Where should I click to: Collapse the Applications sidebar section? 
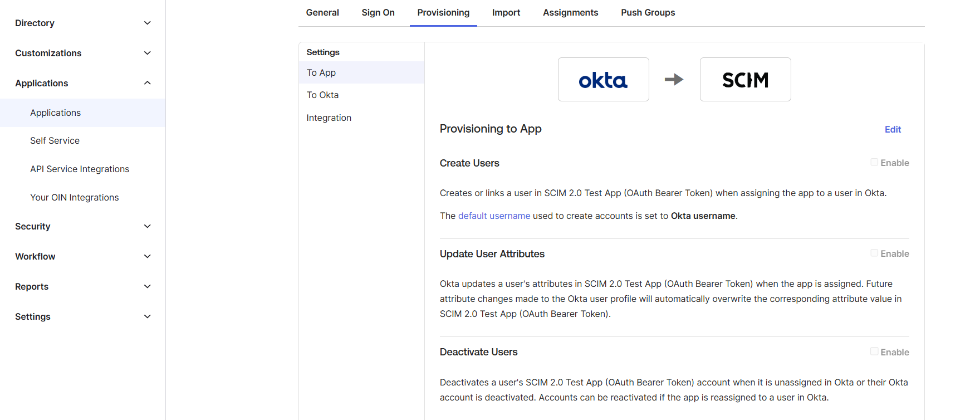click(147, 83)
